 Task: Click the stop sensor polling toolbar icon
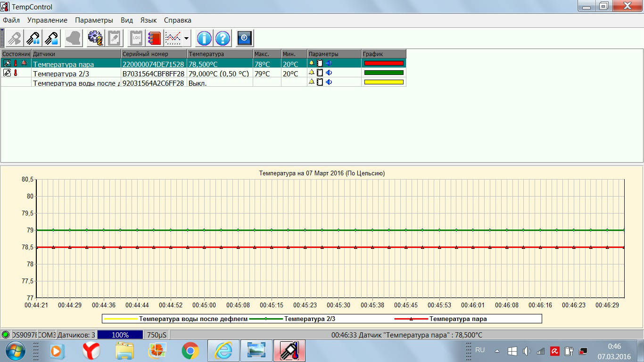point(52,38)
